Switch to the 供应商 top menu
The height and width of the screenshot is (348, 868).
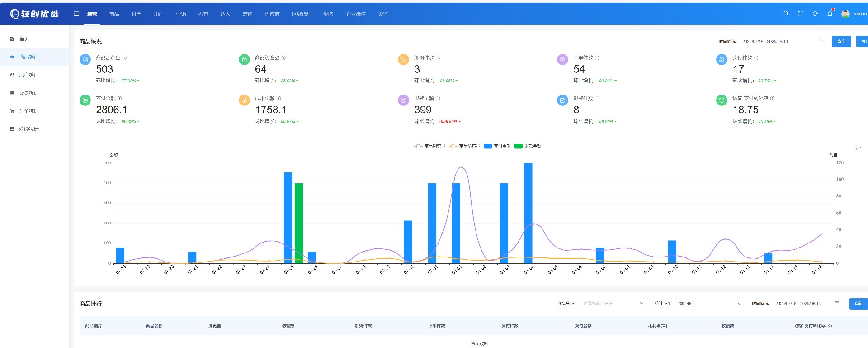click(x=272, y=14)
